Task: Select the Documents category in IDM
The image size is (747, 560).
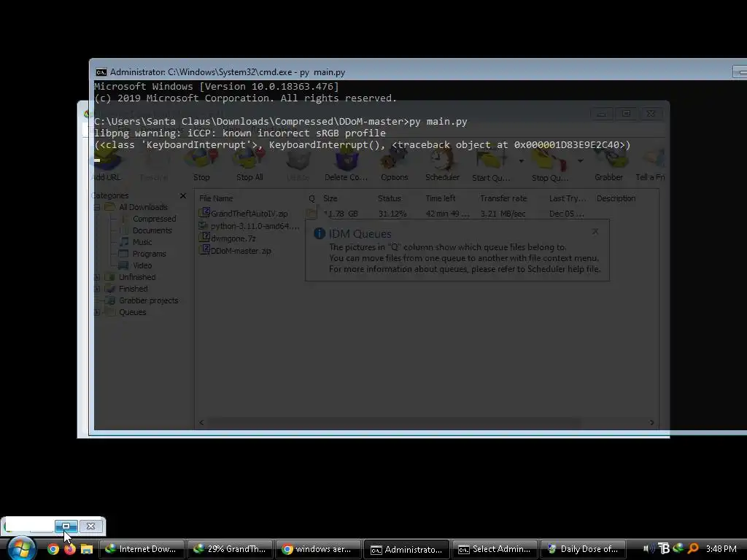Action: tap(152, 230)
